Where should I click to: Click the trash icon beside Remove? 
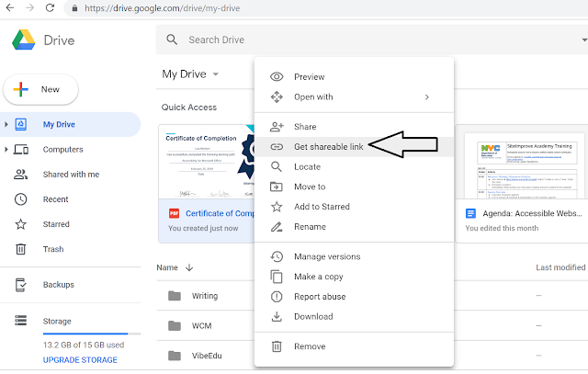coord(277,346)
